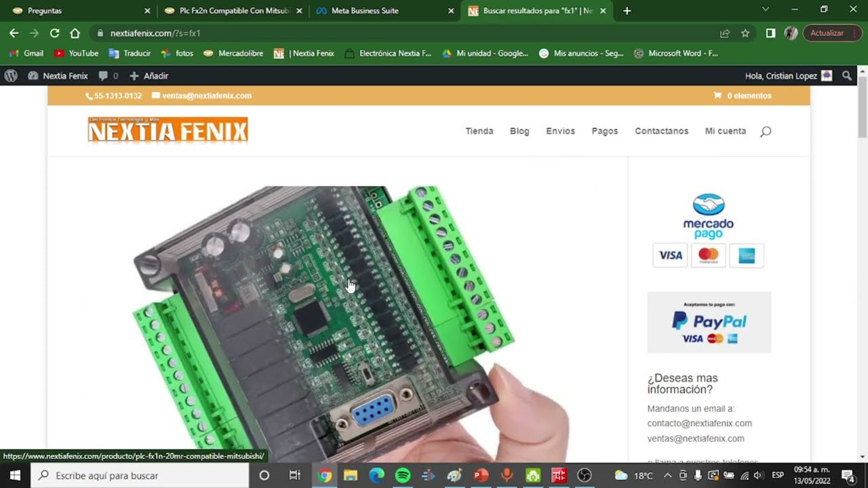Screen dimensions: 868x488
Task: Open the Windows Start menu
Action: tap(15, 475)
